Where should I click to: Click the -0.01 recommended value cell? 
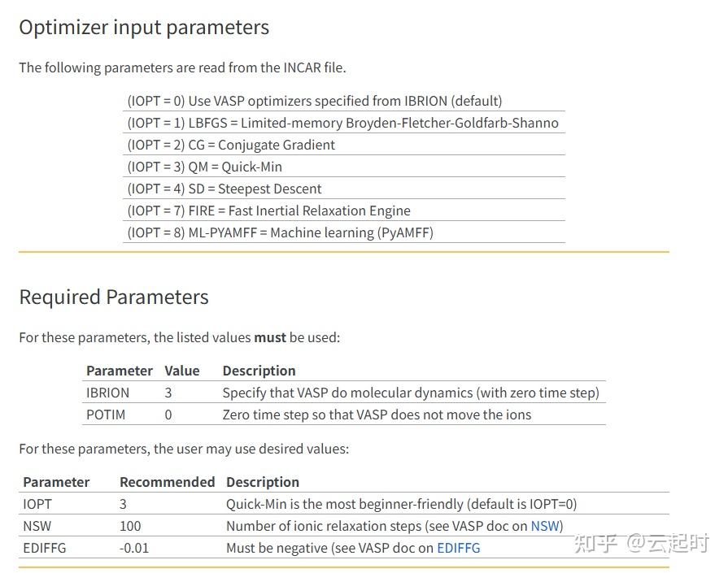(x=134, y=548)
